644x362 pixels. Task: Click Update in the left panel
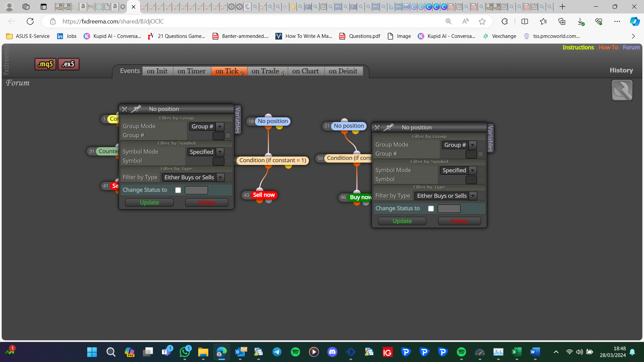pyautogui.click(x=149, y=202)
